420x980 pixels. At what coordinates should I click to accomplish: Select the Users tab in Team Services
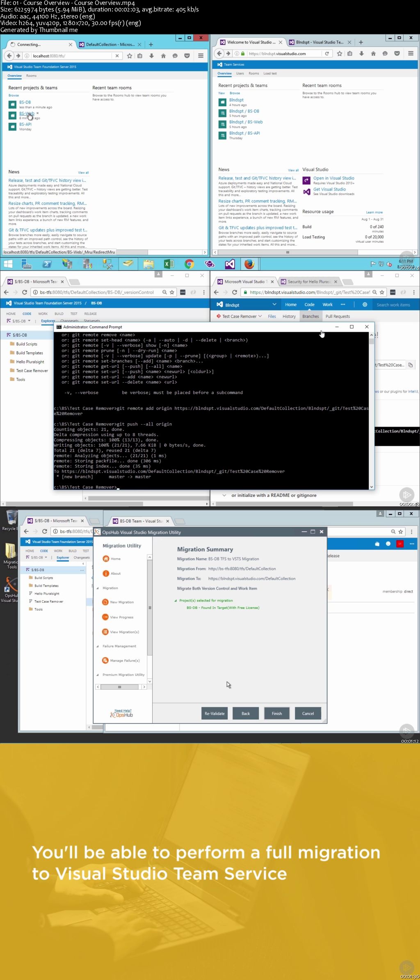(x=240, y=73)
